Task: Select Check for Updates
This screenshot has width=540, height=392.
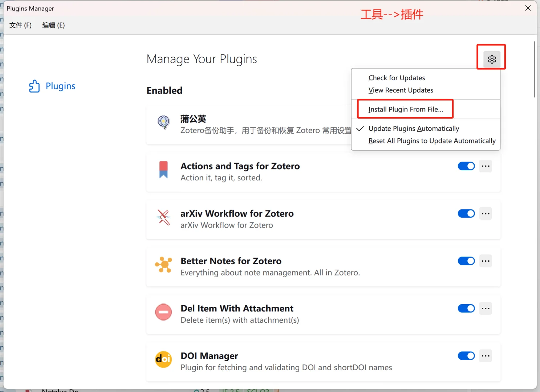Action: pos(426,78)
